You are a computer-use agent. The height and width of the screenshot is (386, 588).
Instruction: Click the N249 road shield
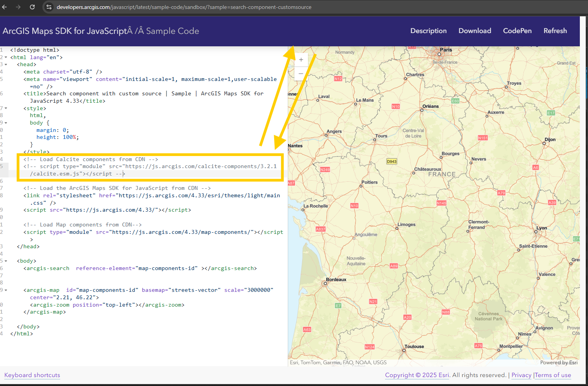click(325, 170)
